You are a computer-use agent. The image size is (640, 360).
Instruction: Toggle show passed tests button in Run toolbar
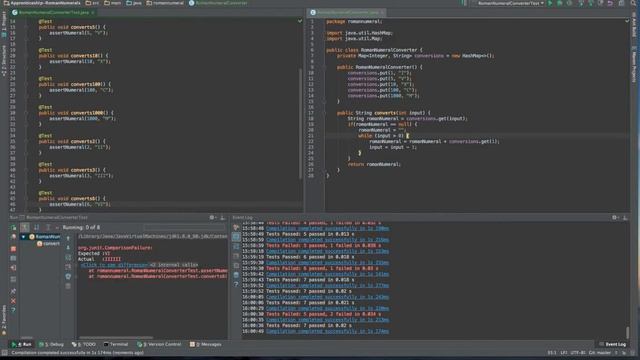coord(25,227)
